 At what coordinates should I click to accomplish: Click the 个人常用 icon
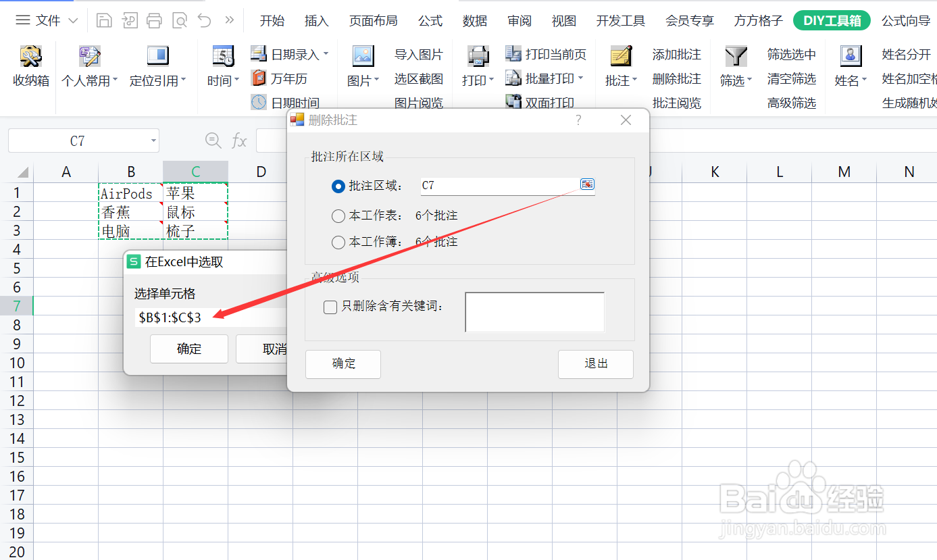tap(89, 56)
